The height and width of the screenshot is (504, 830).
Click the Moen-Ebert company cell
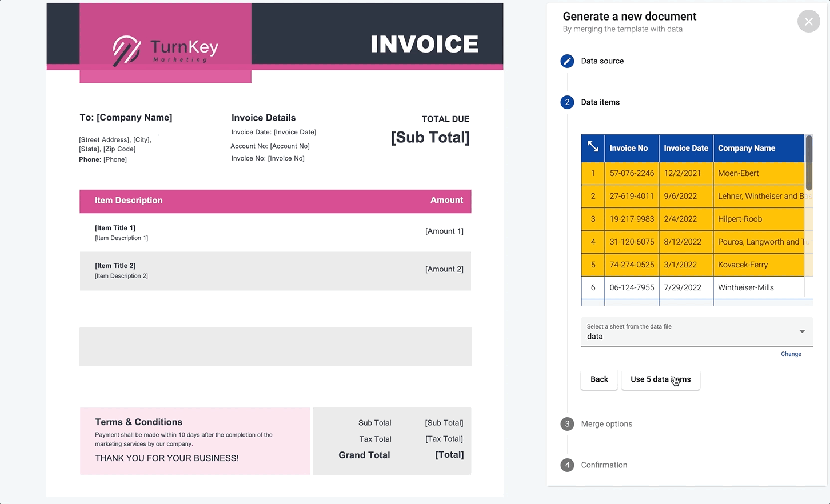(759, 173)
